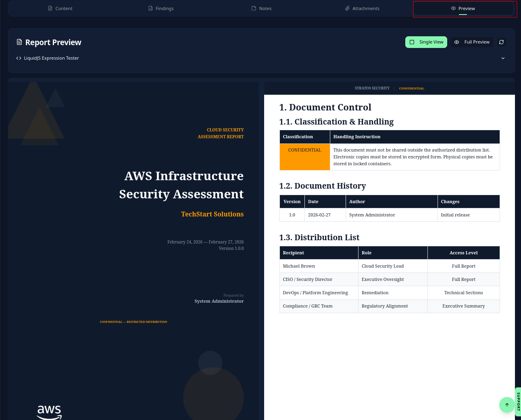Click the LiquidJS code brackets icon
521x420 pixels.
(x=19, y=58)
